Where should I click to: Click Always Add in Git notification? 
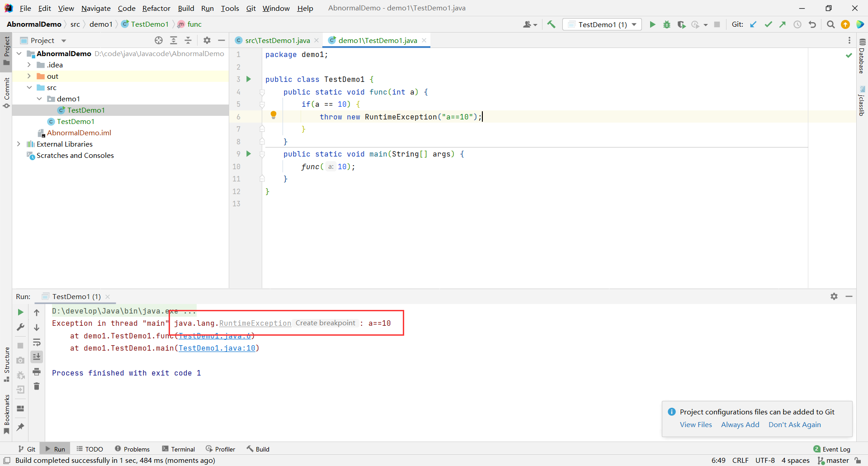coord(740,424)
